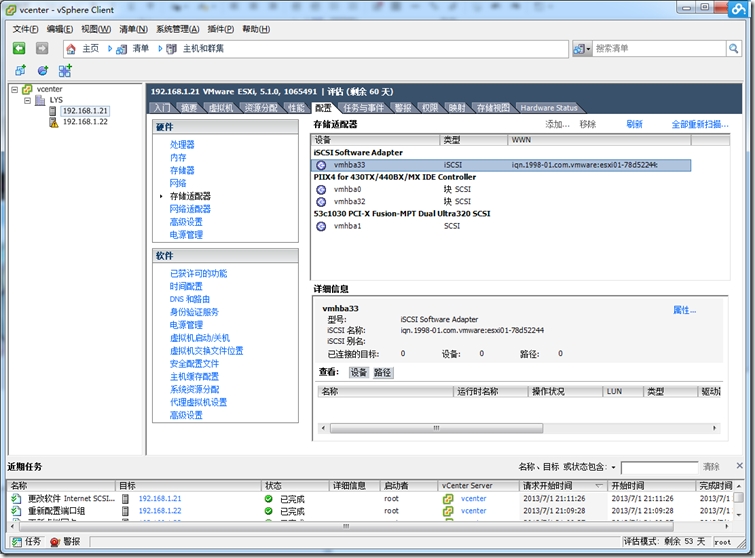This screenshot has height=558, width=755.
Task: Click the green Back navigation arrow
Action: 19,48
